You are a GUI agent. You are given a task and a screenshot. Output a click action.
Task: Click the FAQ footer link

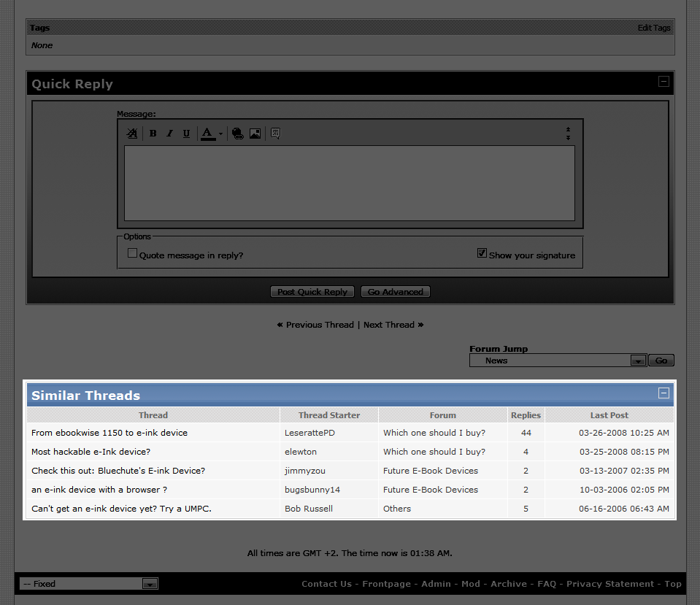547,584
